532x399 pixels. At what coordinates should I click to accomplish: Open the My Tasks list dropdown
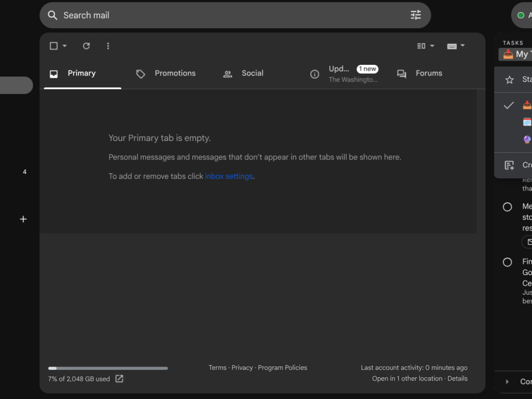pos(516,54)
